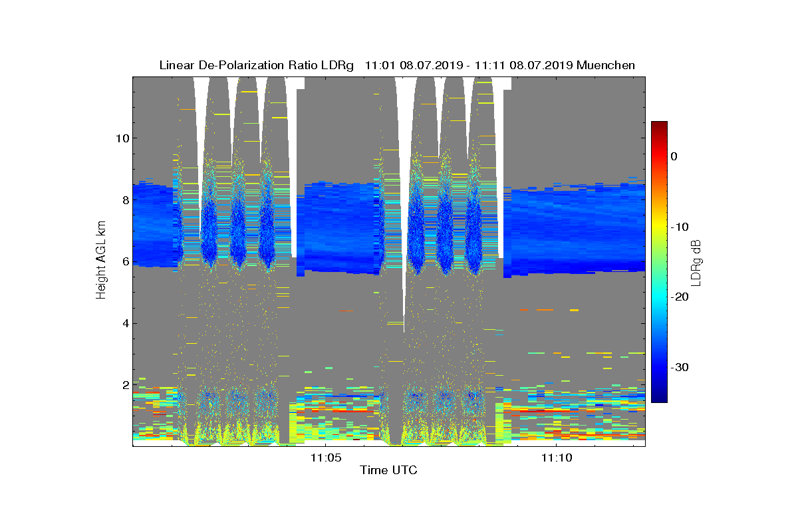Click the 'Height AGL km' y-axis label

101,261
